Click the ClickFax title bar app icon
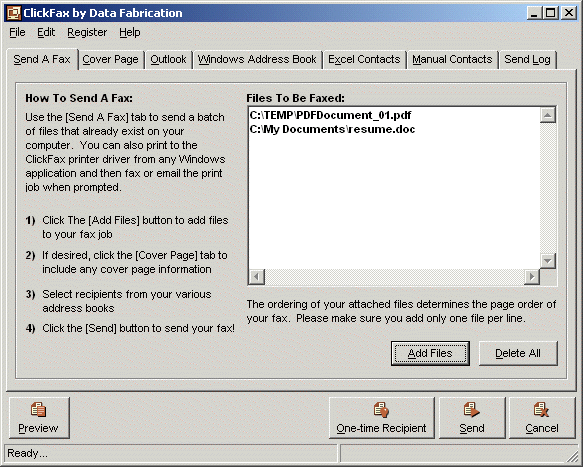583x467 pixels. (x=14, y=13)
